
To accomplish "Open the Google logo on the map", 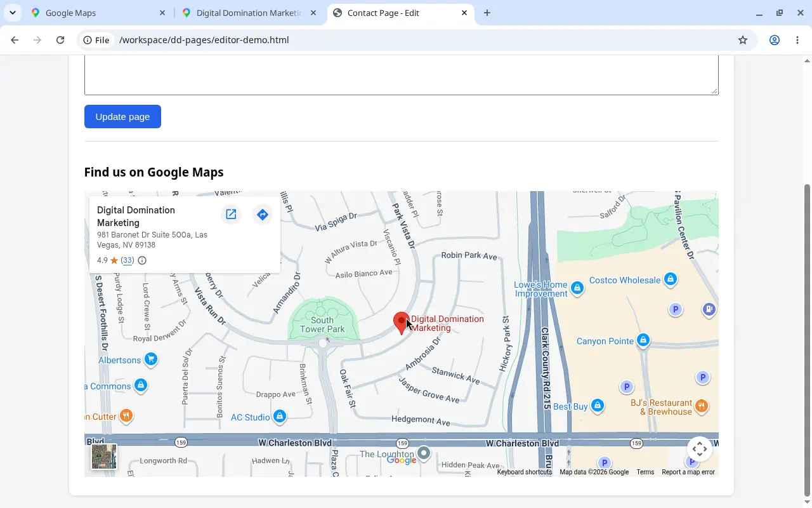I will tap(402, 460).
